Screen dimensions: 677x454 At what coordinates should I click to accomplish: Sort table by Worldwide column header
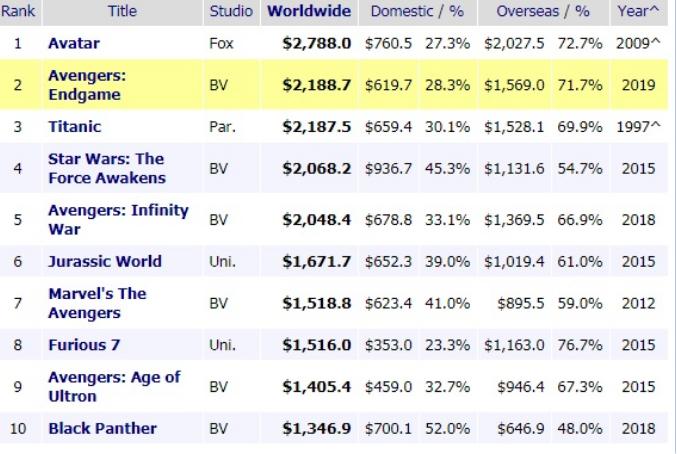pyautogui.click(x=309, y=12)
